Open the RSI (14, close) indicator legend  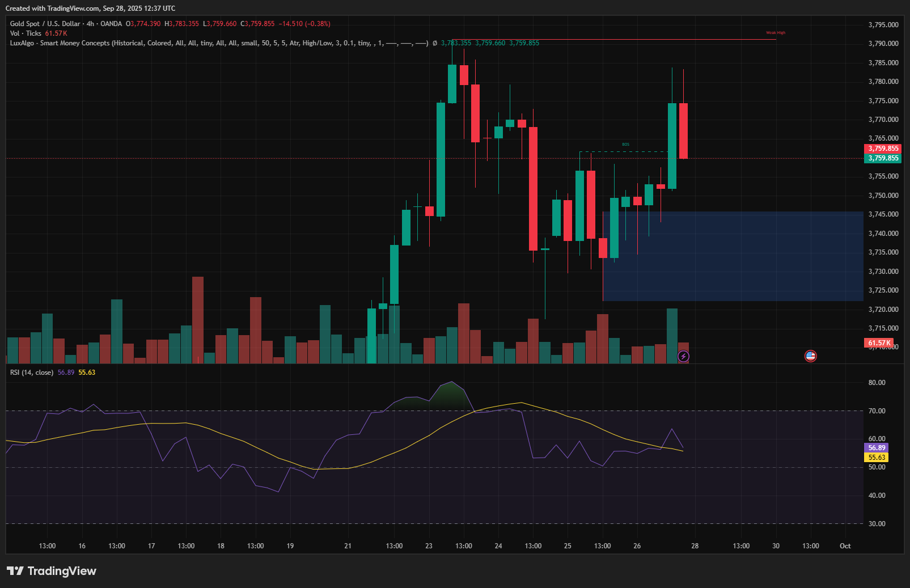coord(32,373)
